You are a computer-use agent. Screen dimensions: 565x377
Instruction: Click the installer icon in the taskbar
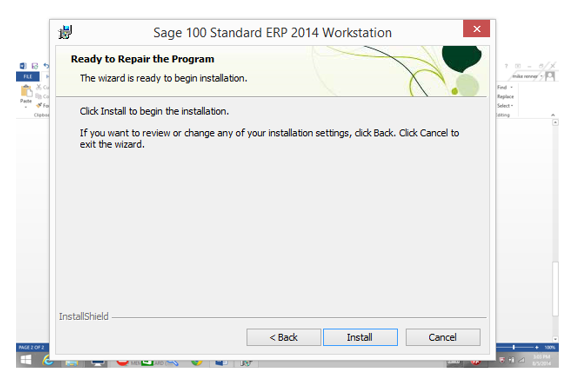tap(246, 362)
